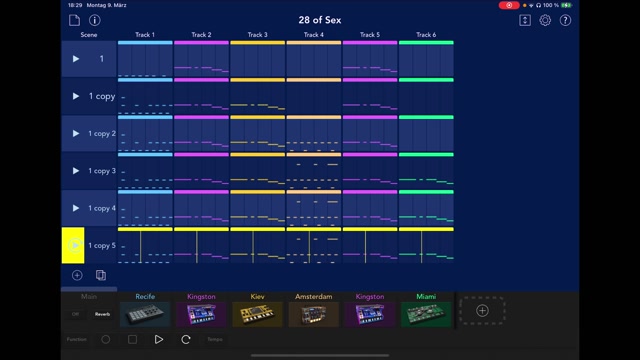
Task: Open the Amsterdam gadget
Action: point(313,314)
